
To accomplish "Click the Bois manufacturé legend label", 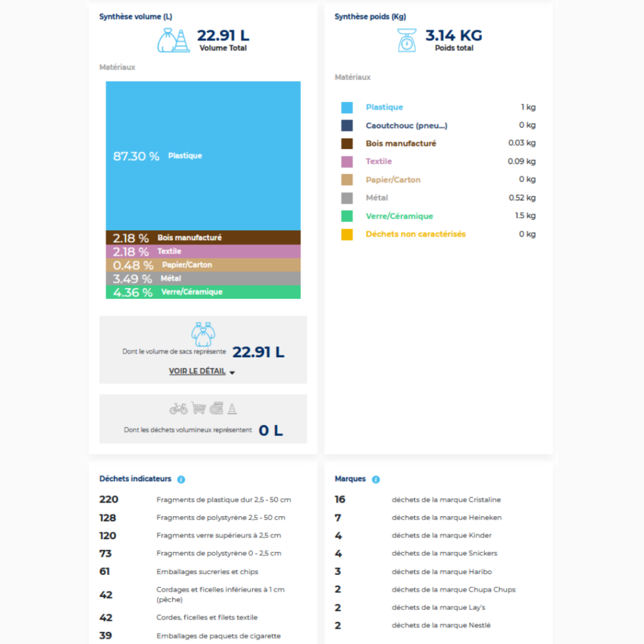I will point(401,143).
